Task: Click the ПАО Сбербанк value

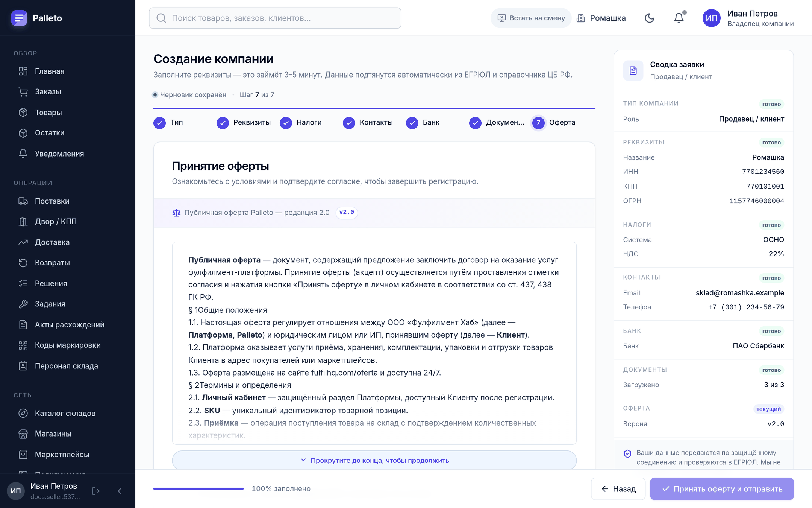Action: [x=759, y=346]
